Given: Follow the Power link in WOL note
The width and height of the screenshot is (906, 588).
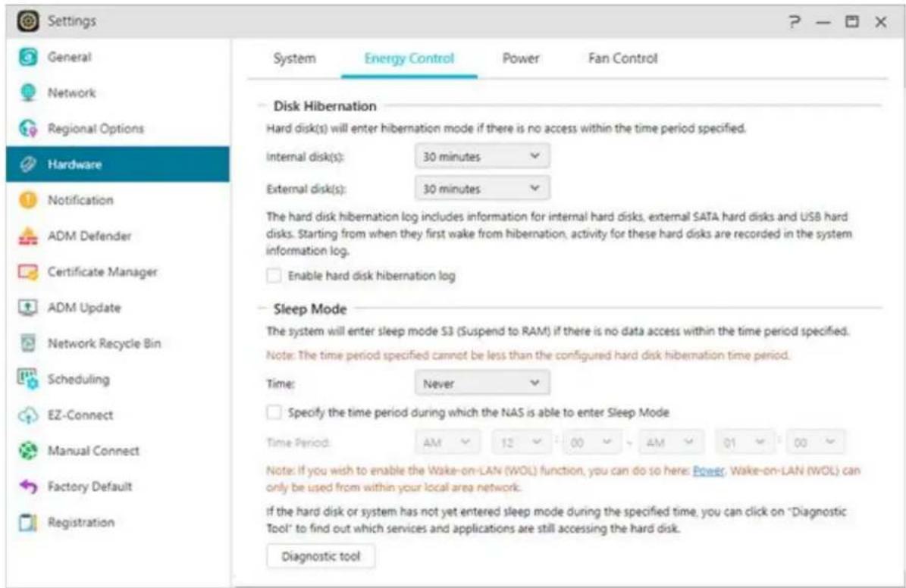Looking at the screenshot, I should (705, 470).
